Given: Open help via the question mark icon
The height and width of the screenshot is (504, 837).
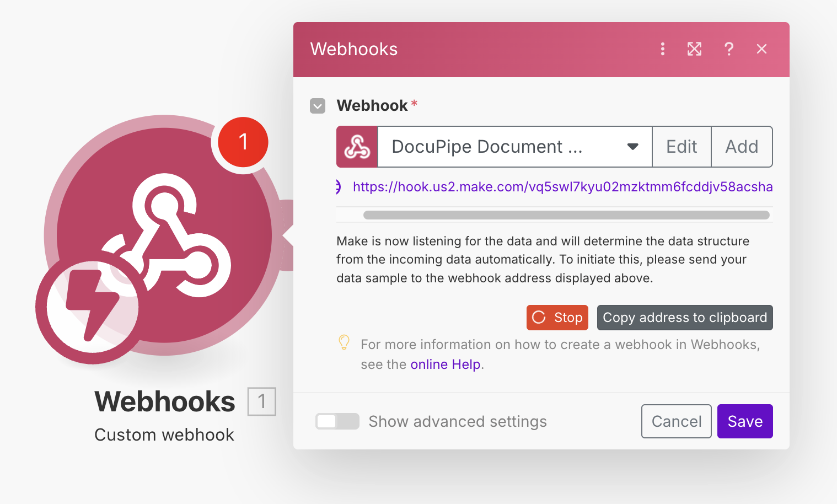Looking at the screenshot, I should (x=728, y=49).
